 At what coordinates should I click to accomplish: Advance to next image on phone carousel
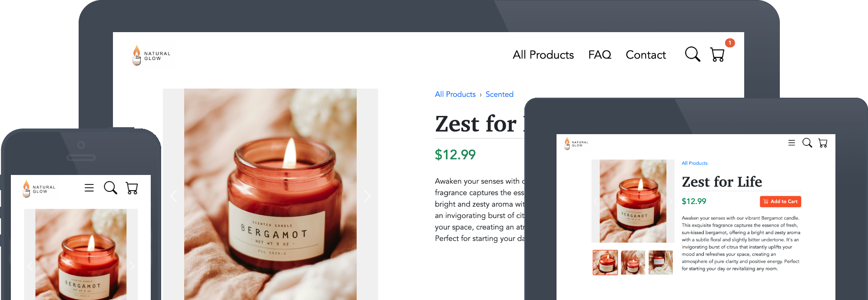[132, 266]
